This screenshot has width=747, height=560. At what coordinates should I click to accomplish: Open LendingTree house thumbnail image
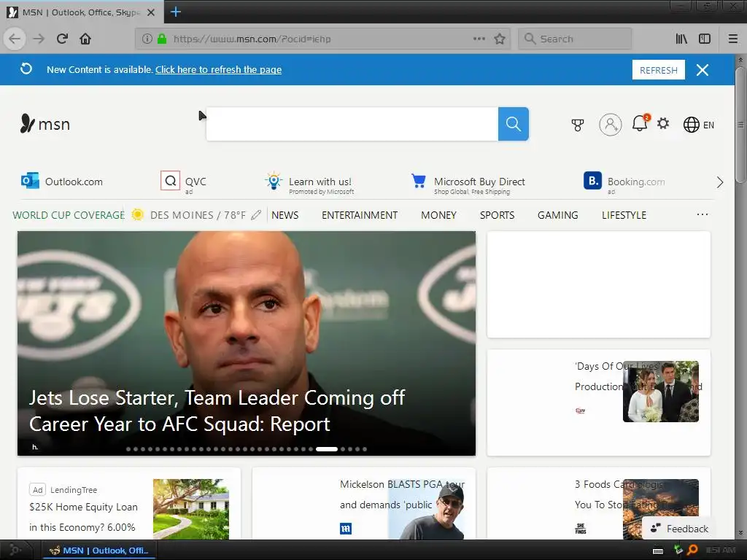(x=191, y=509)
